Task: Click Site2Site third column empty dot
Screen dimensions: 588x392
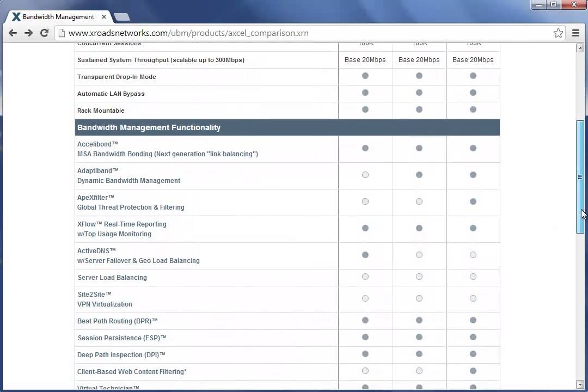Action: pyautogui.click(x=473, y=298)
